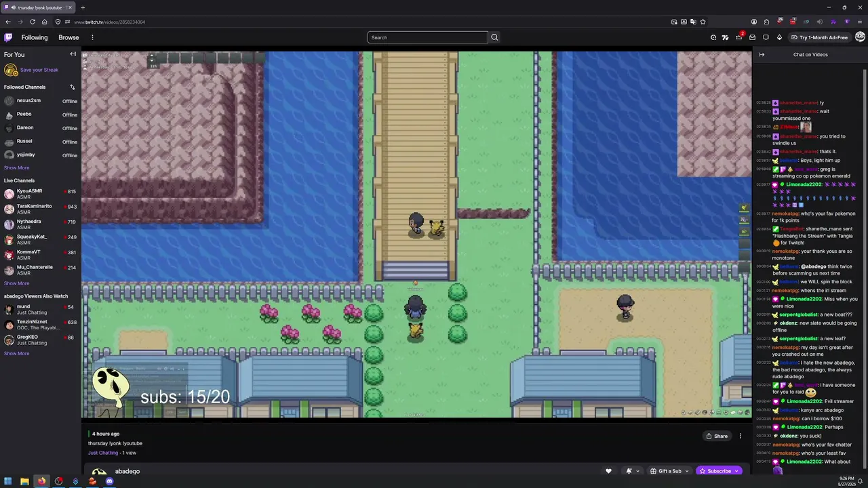This screenshot has width=868, height=488.
Task: Open SqueakyKat_ live channel
Action: coord(41,239)
